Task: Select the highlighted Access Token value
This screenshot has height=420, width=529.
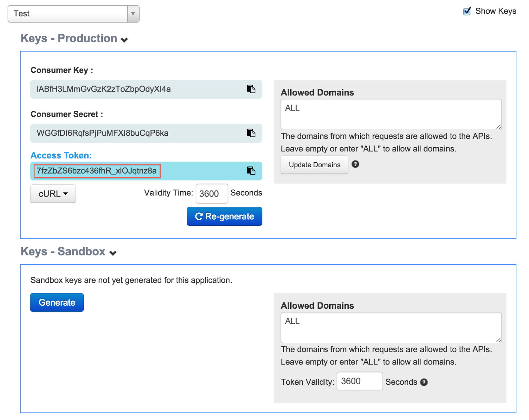Action: (x=97, y=171)
